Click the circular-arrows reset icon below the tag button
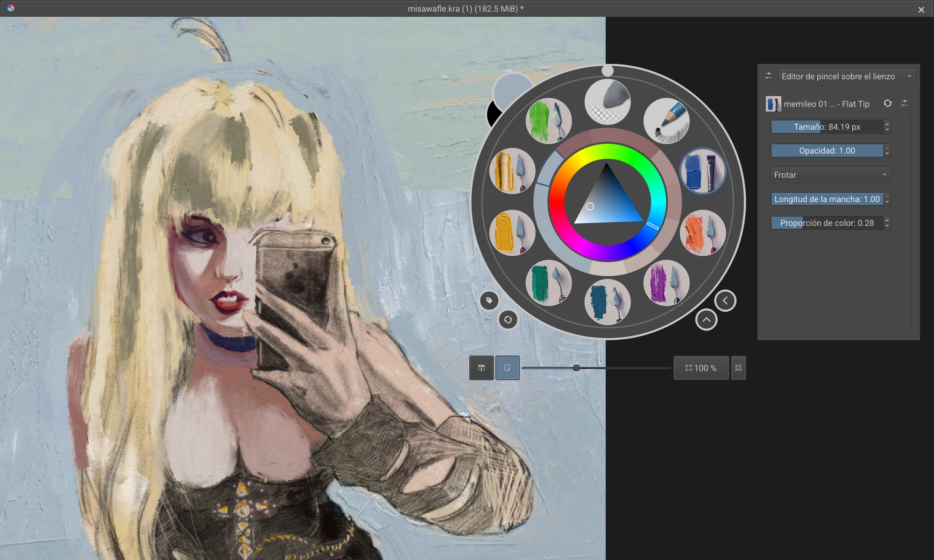934x560 pixels. 508,320
